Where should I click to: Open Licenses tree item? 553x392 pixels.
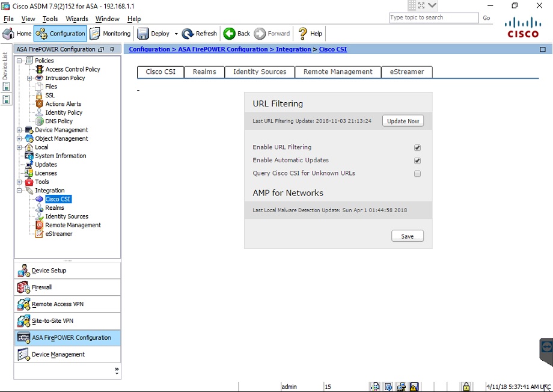point(46,173)
